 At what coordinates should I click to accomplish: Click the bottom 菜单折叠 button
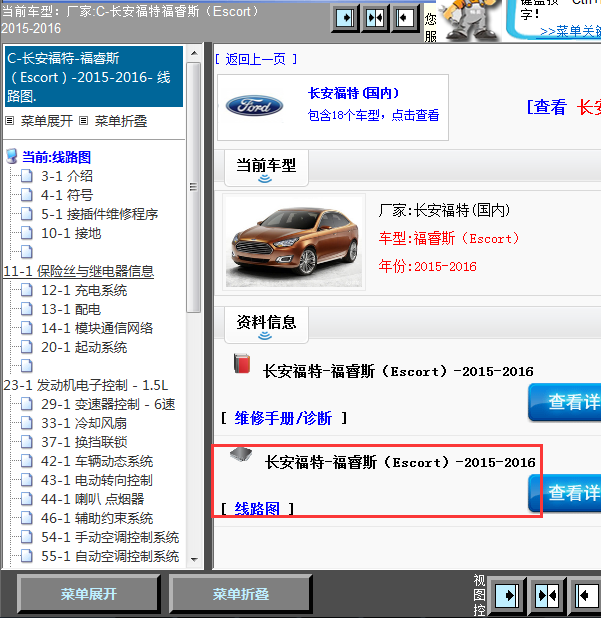coord(240,594)
